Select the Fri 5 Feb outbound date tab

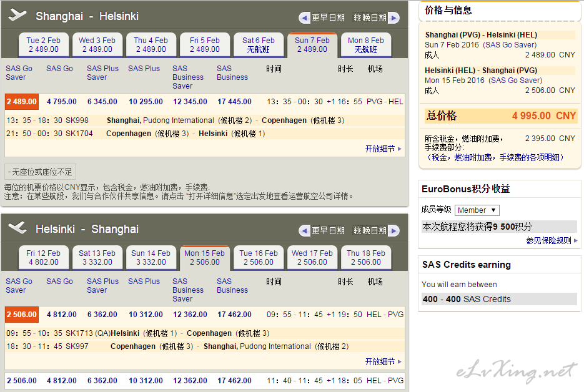205,45
